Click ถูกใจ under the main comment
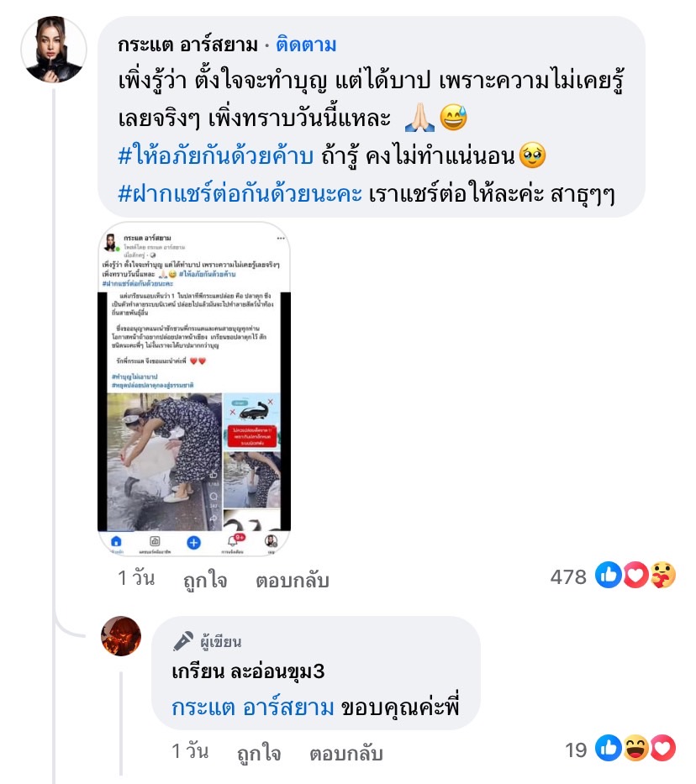Image resolution: width=696 pixels, height=784 pixels. (205, 580)
